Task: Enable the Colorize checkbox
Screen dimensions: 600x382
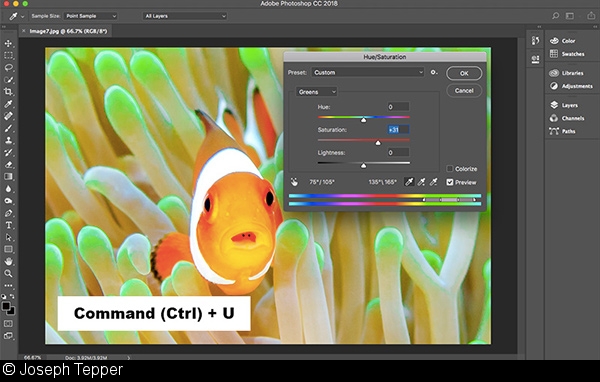Action: tap(450, 169)
